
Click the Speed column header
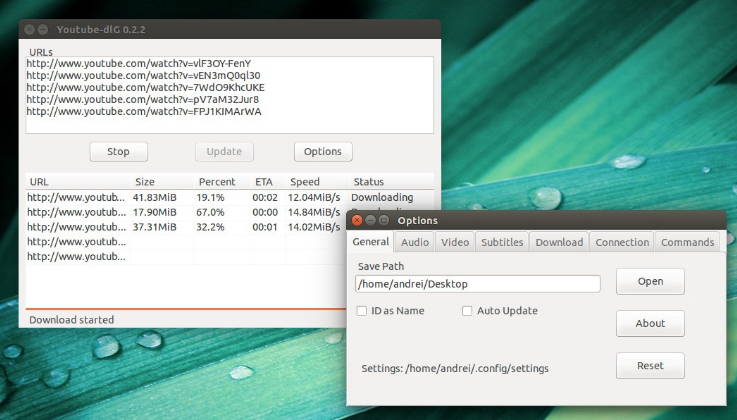[x=317, y=182]
